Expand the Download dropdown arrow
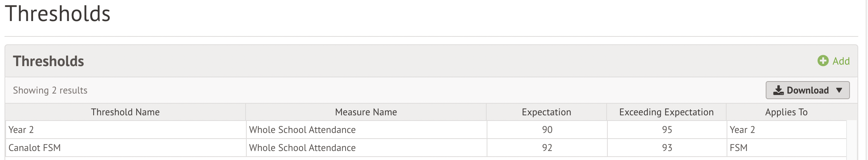This screenshot has height=160, width=868. pos(839,90)
